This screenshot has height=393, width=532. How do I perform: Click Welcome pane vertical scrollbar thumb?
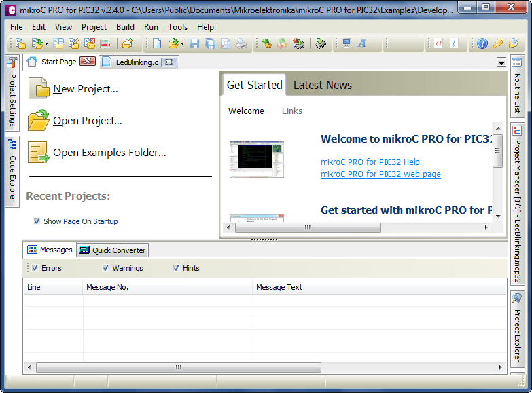tap(498, 151)
